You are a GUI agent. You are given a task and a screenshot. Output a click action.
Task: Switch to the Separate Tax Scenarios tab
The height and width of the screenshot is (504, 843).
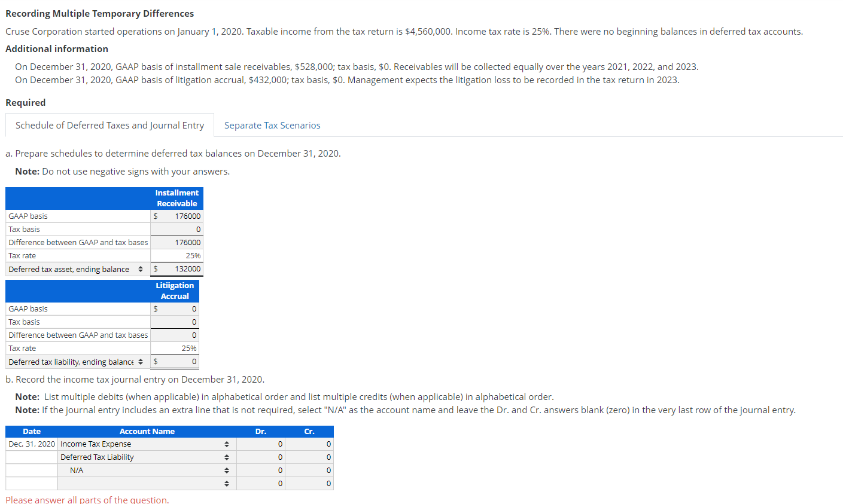[x=272, y=125]
